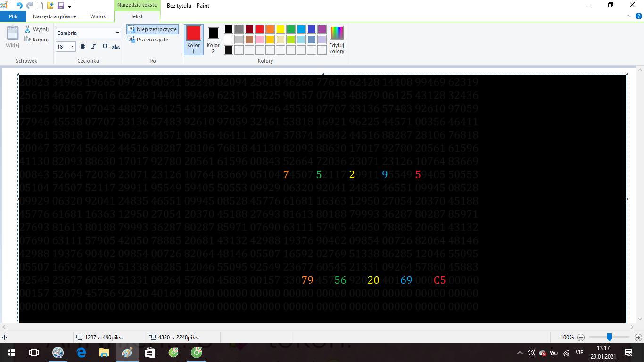
Task: Apply Underline to the text
Action: tap(105, 47)
